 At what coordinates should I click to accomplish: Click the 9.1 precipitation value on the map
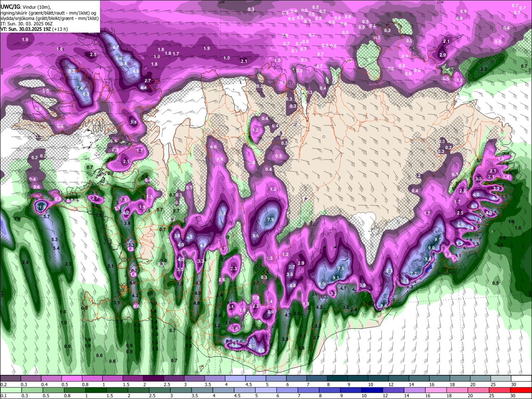click(336, 278)
